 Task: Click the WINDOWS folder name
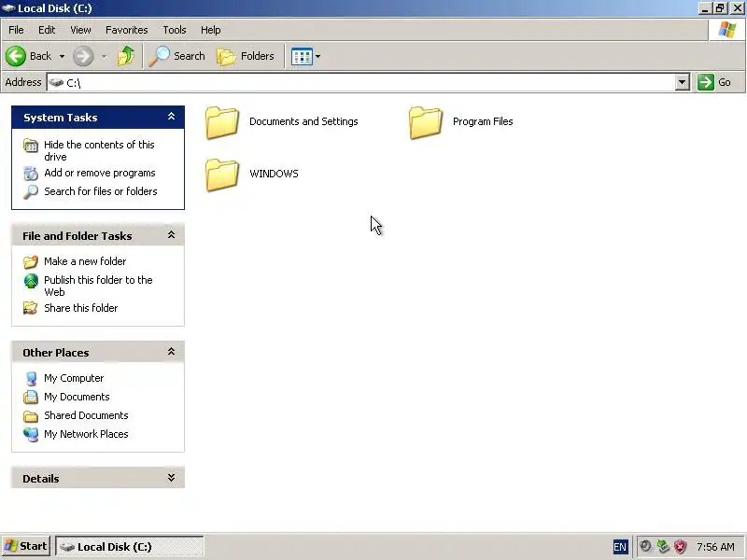[274, 174]
